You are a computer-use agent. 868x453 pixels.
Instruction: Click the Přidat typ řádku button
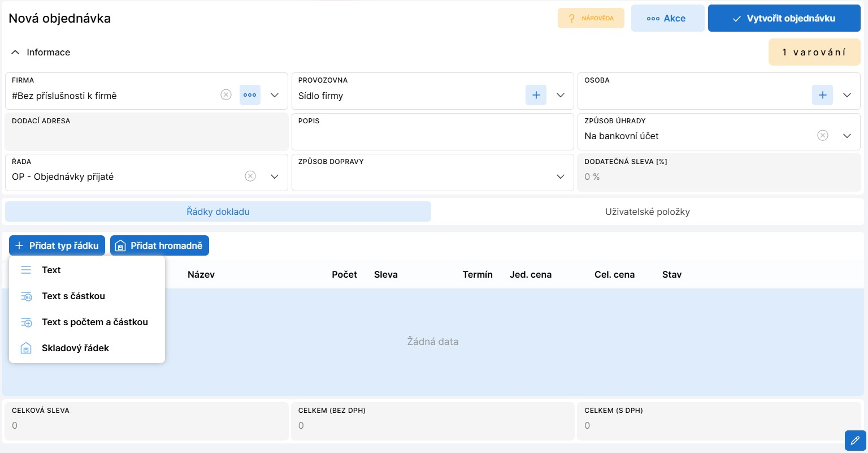pos(57,245)
